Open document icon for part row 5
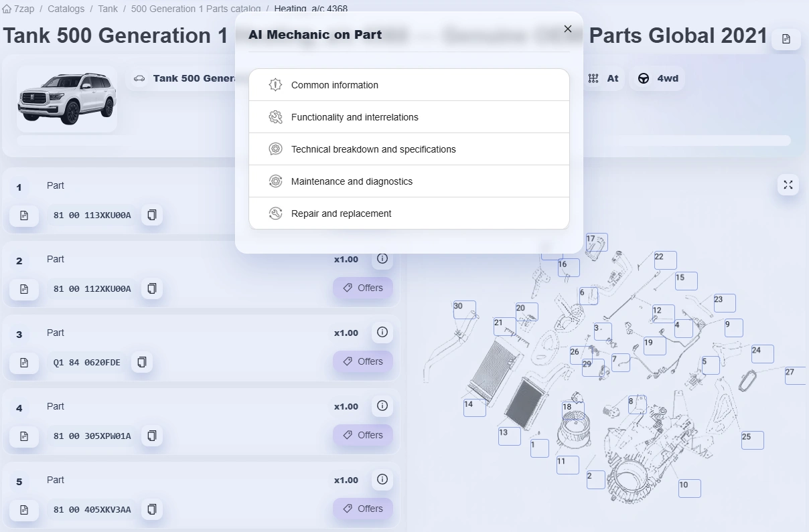This screenshot has width=809, height=532. coord(24,509)
